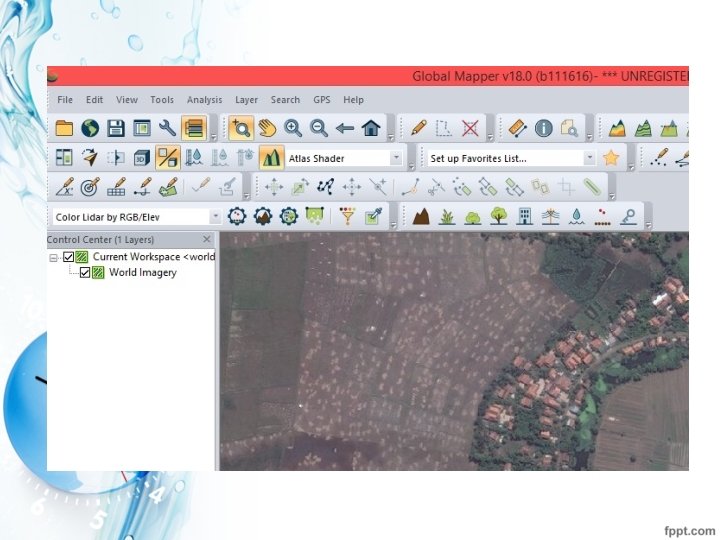720x540 pixels.
Task: Select the pencil Digitizer tool
Action: 418,128
